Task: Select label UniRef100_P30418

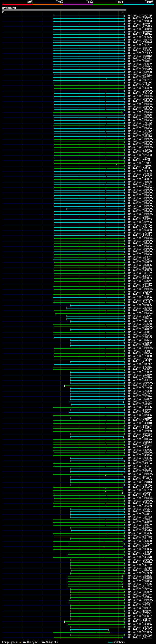Action: [x=140, y=568]
